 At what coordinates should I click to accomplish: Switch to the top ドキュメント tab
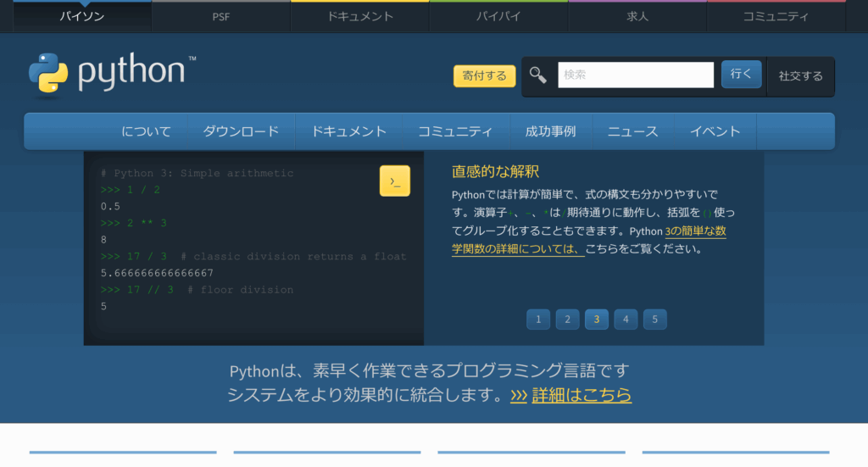coord(359,16)
